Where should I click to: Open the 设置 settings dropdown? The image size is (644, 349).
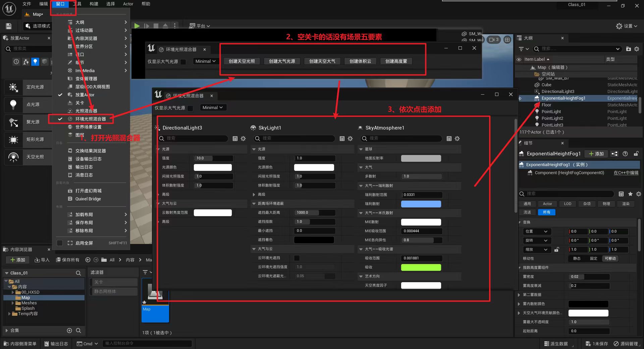point(627,26)
